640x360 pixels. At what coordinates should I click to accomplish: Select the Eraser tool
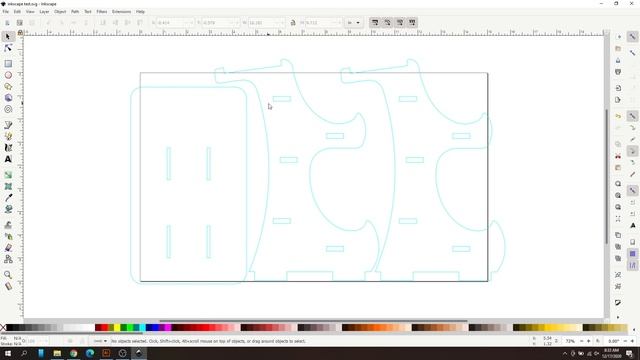[8, 247]
